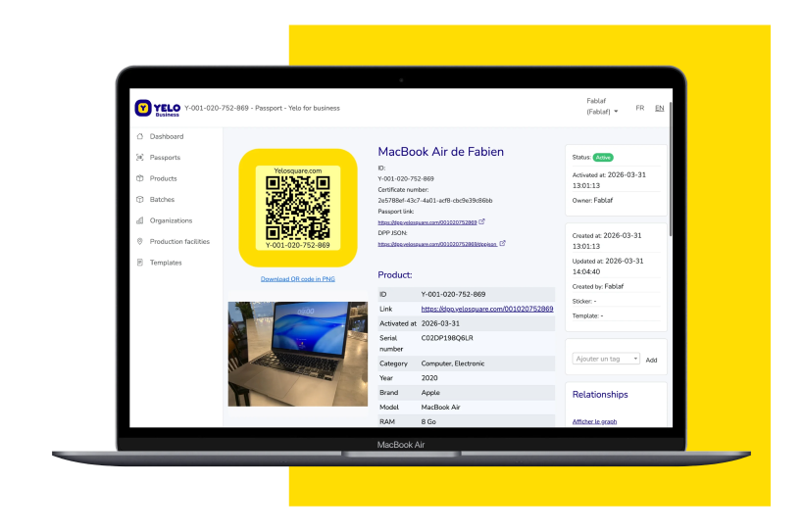Click the Model value MacBook Air
This screenshot has width=803, height=532.
(x=440, y=408)
